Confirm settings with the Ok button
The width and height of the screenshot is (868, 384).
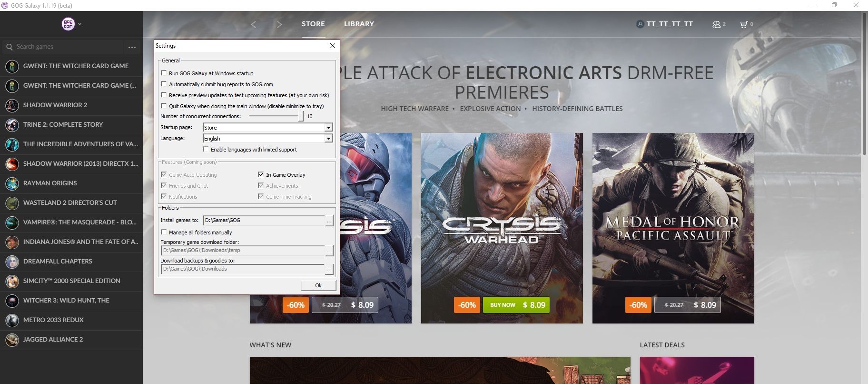(318, 285)
